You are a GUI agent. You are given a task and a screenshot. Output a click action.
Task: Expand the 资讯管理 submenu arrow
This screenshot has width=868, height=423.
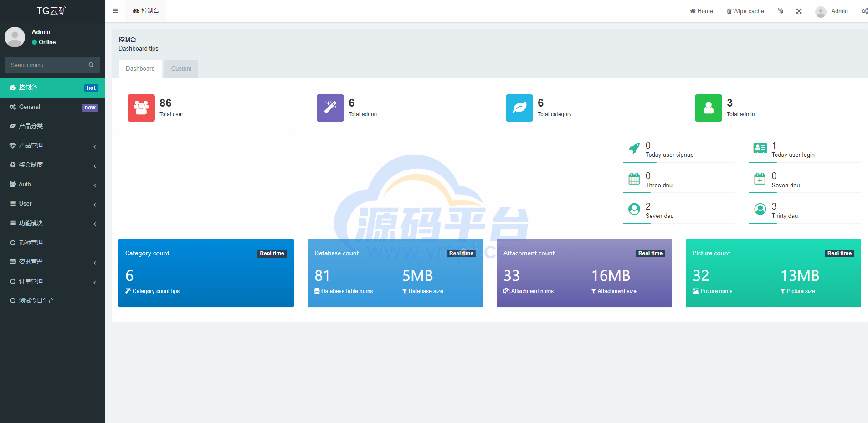(95, 263)
